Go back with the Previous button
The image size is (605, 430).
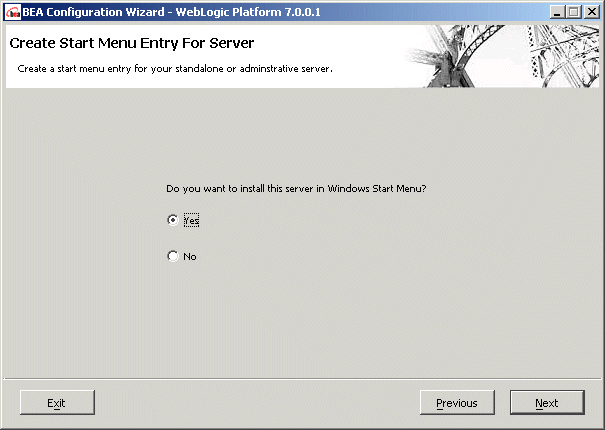click(457, 403)
